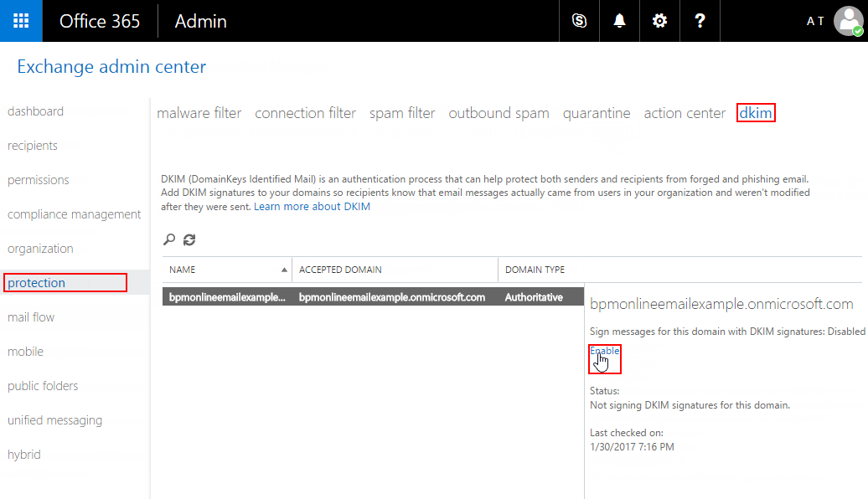Switch to the spam filter tab
The width and height of the screenshot is (868, 499).
pyautogui.click(x=401, y=112)
